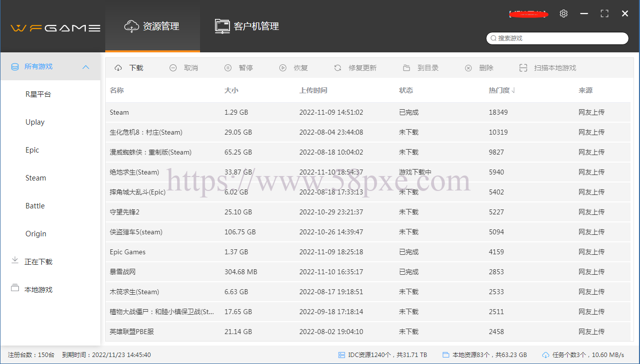Click the 搜索游戏 search field

point(558,38)
